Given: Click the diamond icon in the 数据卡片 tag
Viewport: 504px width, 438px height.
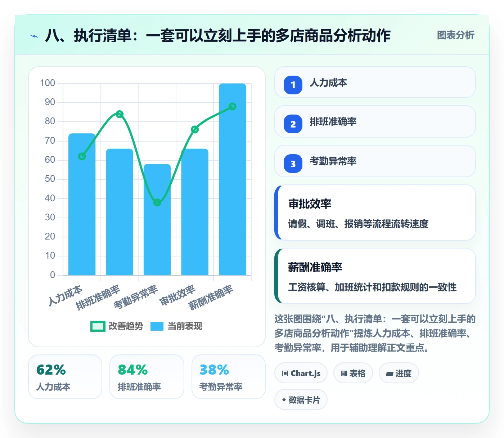Looking at the screenshot, I should pyautogui.click(x=284, y=400).
